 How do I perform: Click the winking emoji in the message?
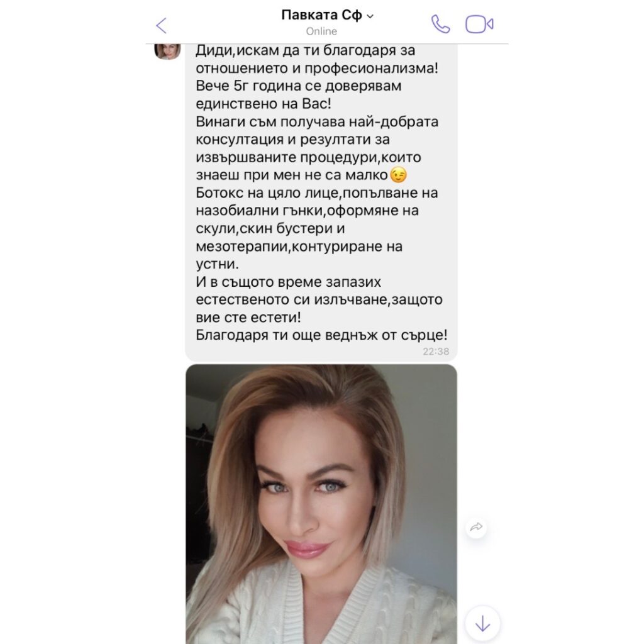[x=398, y=175]
